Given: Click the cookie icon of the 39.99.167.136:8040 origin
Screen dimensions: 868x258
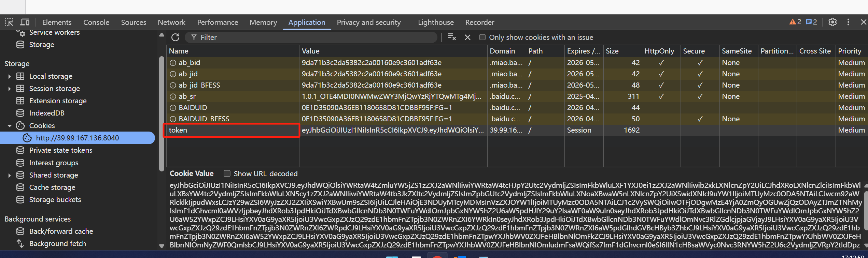Looking at the screenshot, I should [x=27, y=138].
